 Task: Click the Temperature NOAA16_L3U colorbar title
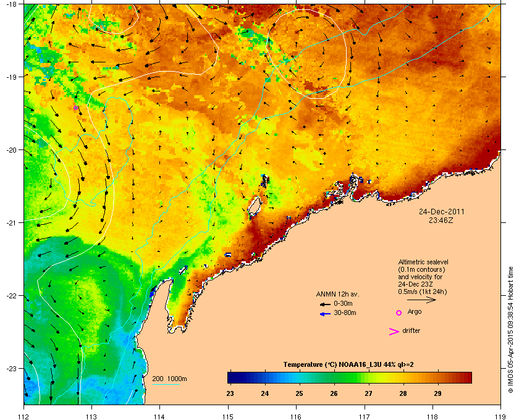tap(348, 365)
